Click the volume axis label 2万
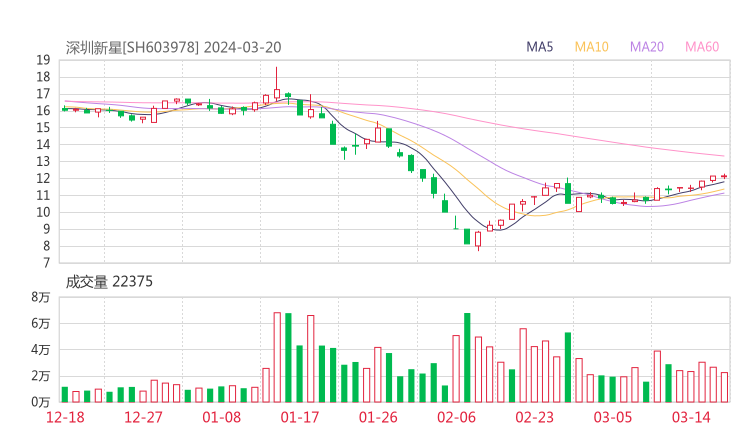 click(x=41, y=376)
